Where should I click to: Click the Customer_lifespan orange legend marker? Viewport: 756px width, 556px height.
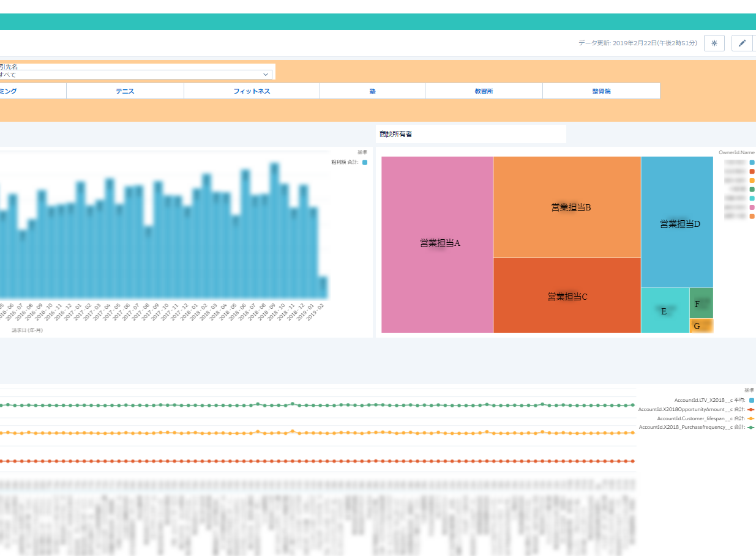(x=751, y=418)
